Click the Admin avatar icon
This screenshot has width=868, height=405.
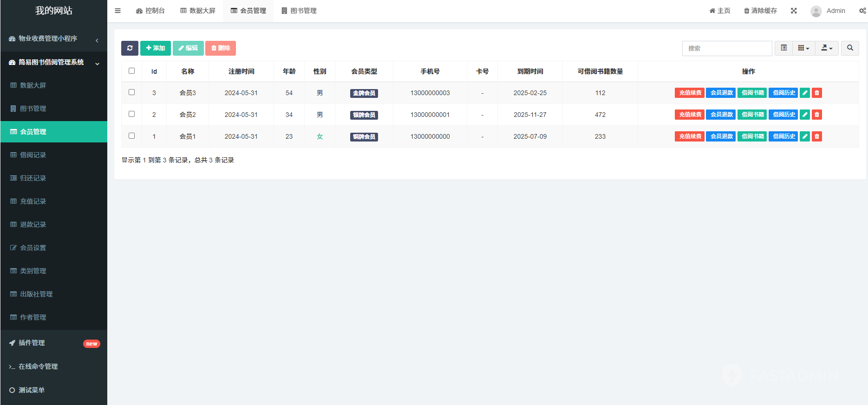(x=816, y=11)
